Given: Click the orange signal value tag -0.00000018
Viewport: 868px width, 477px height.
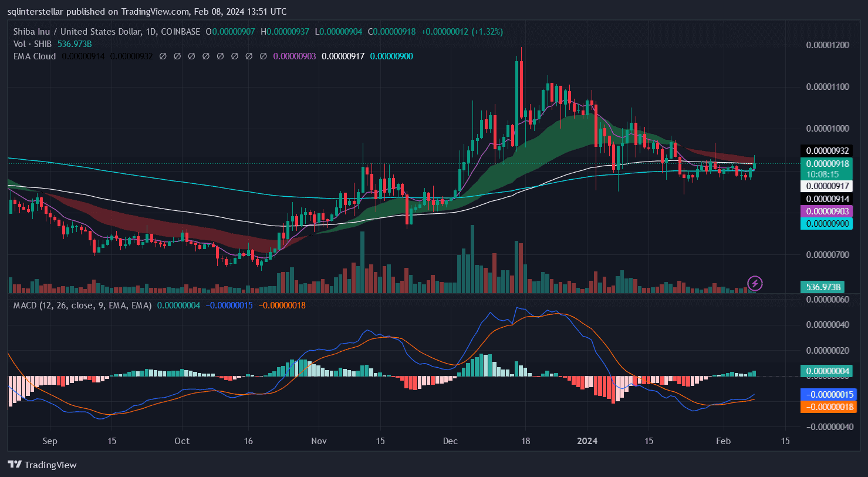Looking at the screenshot, I should [828, 407].
